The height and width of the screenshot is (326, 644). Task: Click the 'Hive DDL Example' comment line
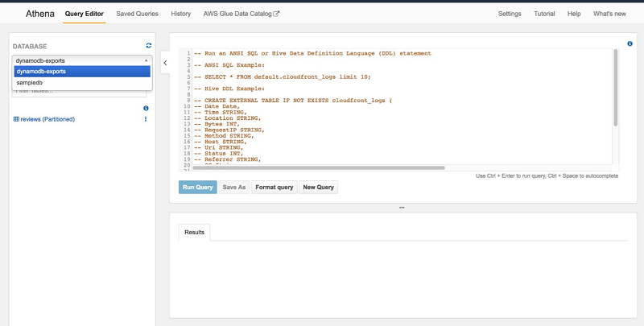tap(229, 89)
